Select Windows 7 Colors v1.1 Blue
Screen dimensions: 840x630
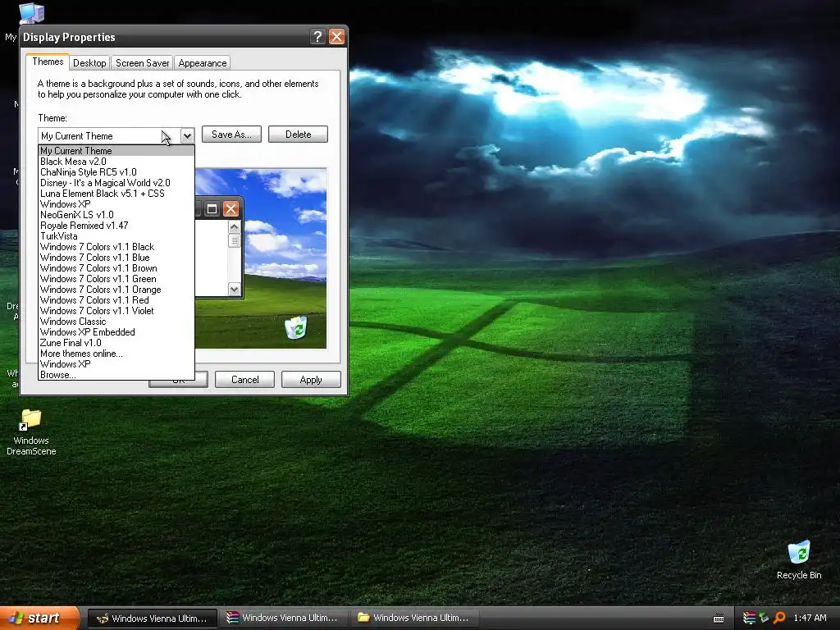point(116,258)
